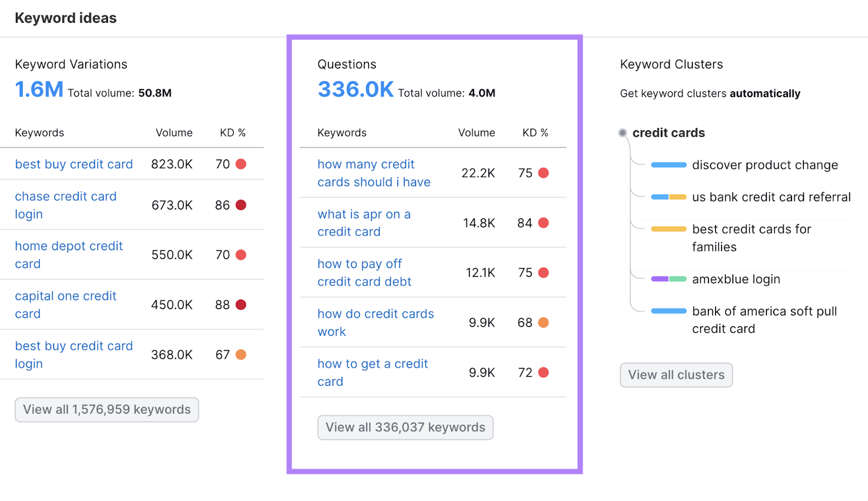Open the 'best buy credit card login' keyword

click(74, 355)
